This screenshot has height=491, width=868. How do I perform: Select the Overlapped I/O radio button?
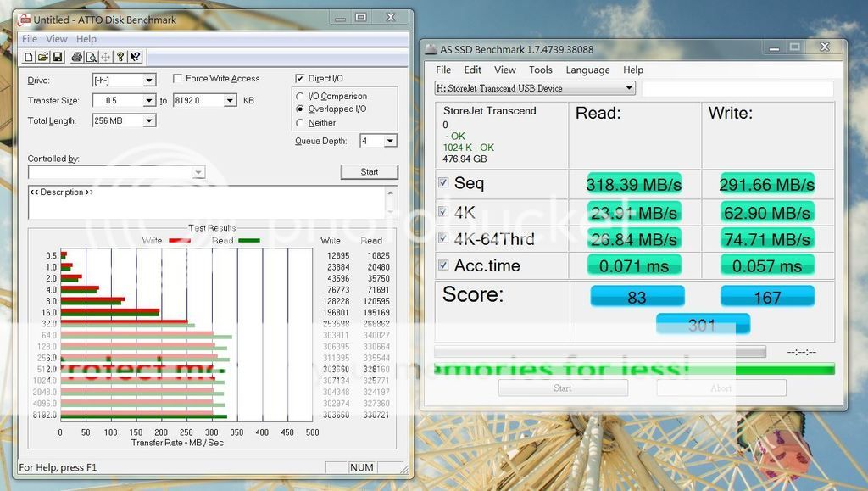click(x=299, y=109)
